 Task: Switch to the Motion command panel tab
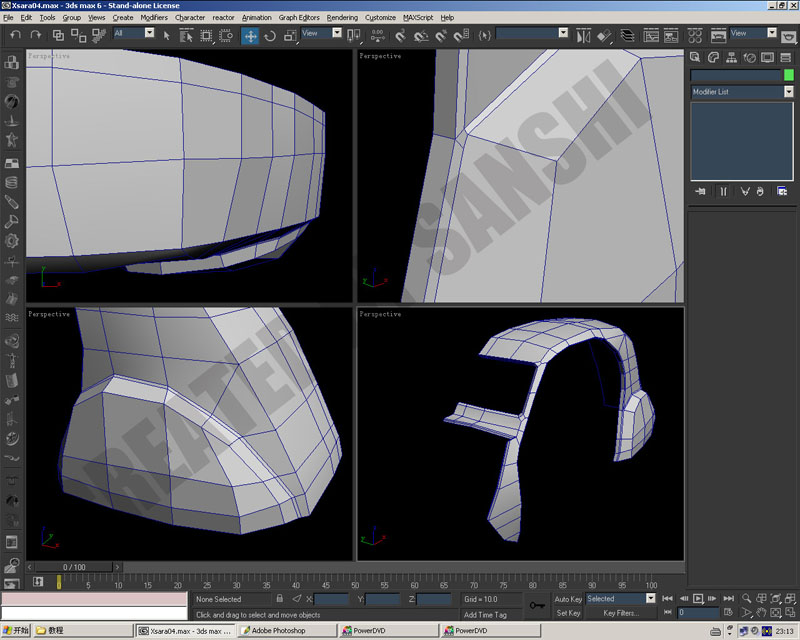(749, 57)
